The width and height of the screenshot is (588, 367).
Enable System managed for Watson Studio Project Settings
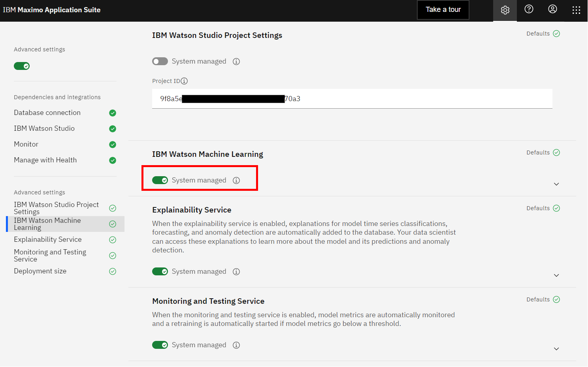tap(160, 61)
